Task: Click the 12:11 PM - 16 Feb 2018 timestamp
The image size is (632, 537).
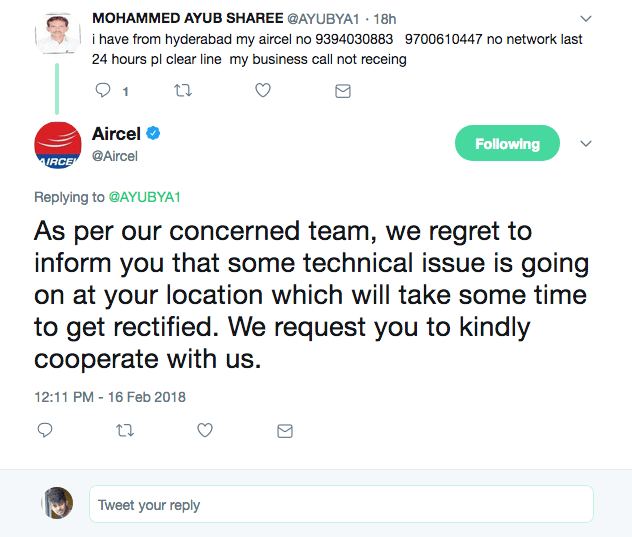Action: [x=110, y=397]
